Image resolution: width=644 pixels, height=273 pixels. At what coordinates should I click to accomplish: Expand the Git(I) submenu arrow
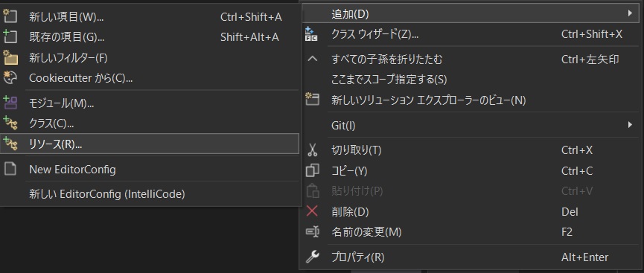630,124
